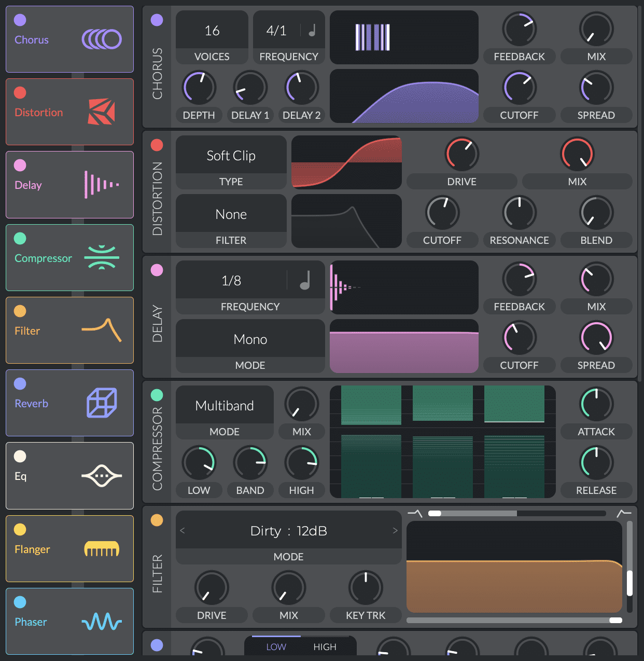Click the Compressor arrows icon
This screenshot has height=661, width=644.
102,257
